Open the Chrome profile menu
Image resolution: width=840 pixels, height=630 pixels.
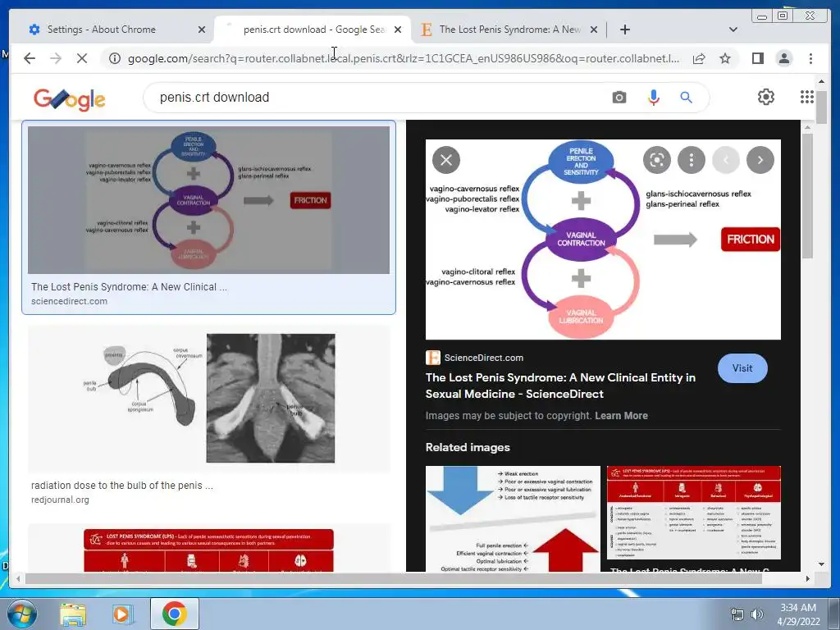pos(783,58)
